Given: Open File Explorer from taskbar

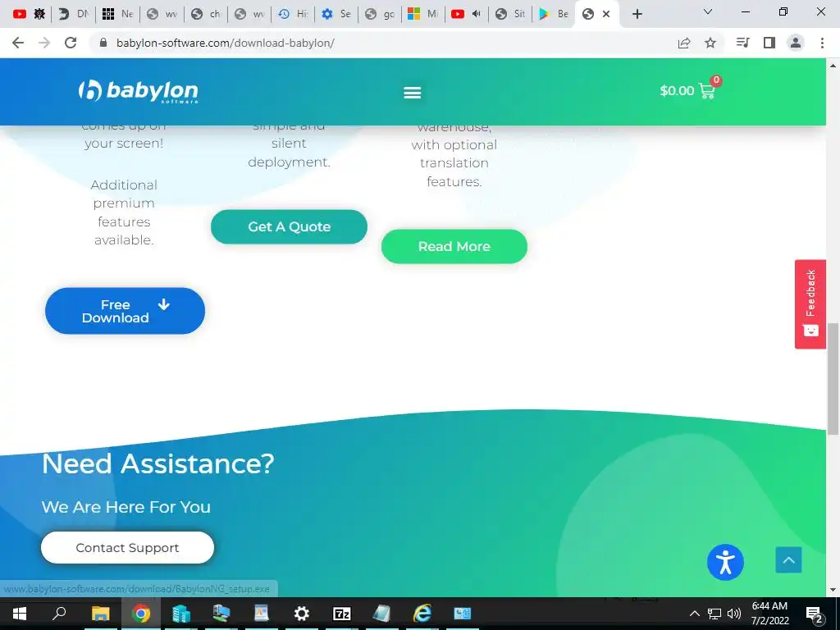Looking at the screenshot, I should pos(100,614).
